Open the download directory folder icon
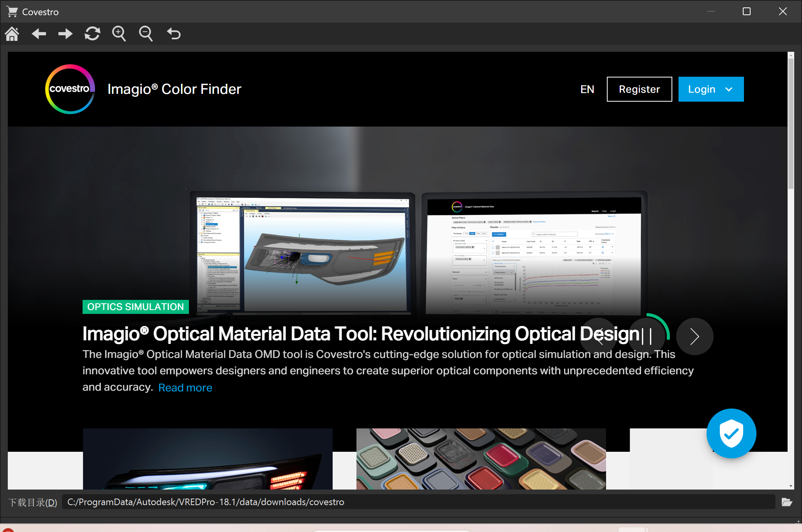802x532 pixels. [x=787, y=502]
